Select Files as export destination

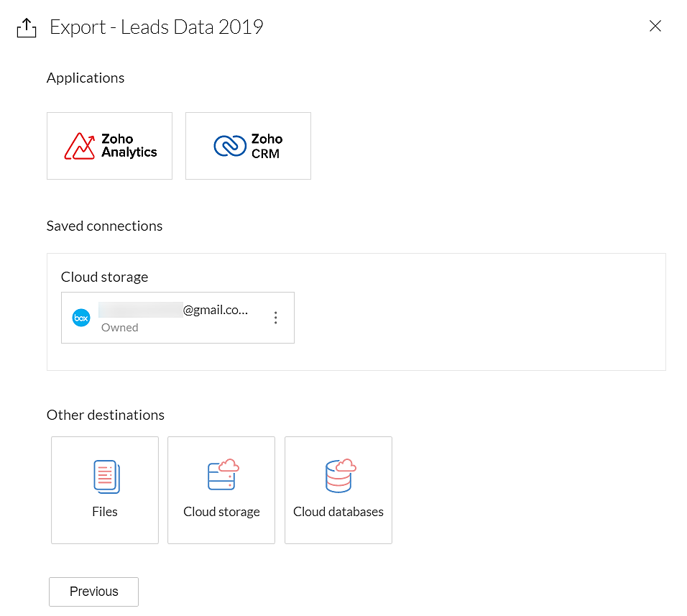(105, 489)
